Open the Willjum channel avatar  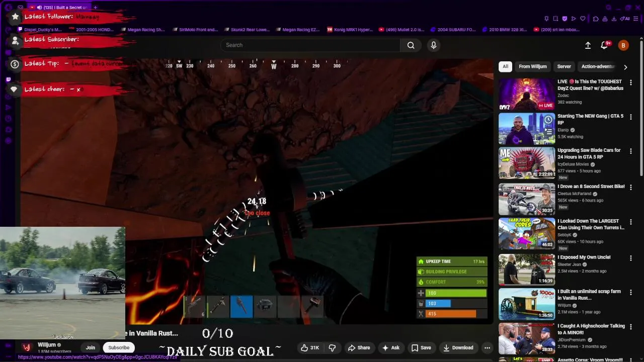pyautogui.click(x=27, y=347)
